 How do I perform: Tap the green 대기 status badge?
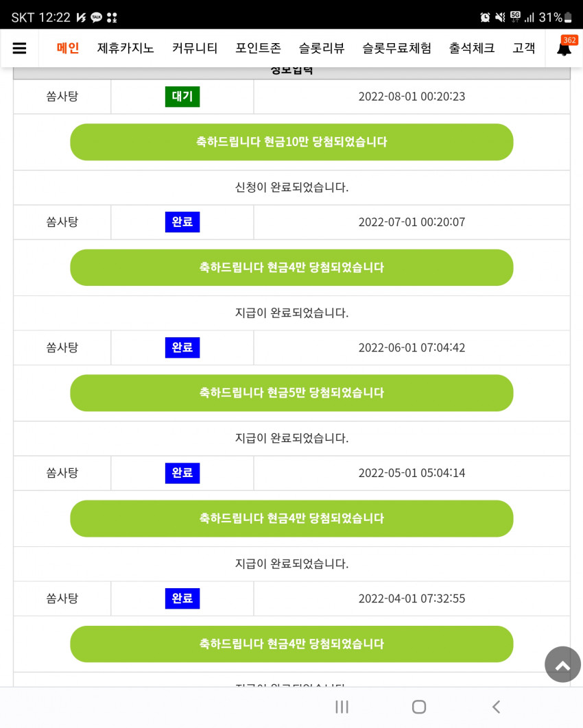[x=182, y=97]
